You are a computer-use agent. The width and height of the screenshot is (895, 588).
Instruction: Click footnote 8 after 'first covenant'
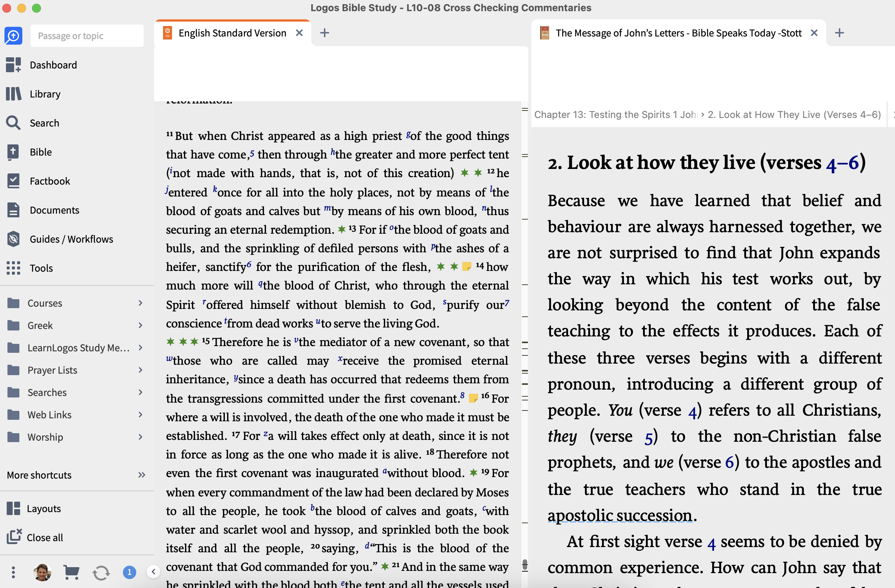pyautogui.click(x=462, y=396)
